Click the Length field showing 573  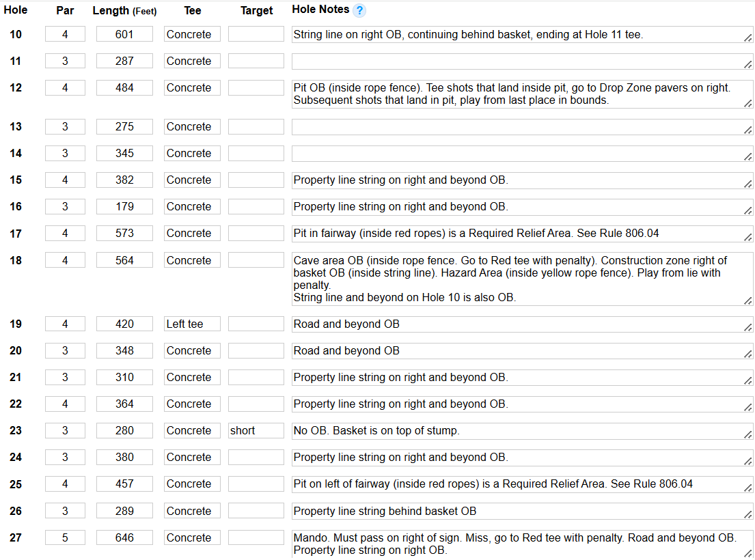(x=124, y=233)
